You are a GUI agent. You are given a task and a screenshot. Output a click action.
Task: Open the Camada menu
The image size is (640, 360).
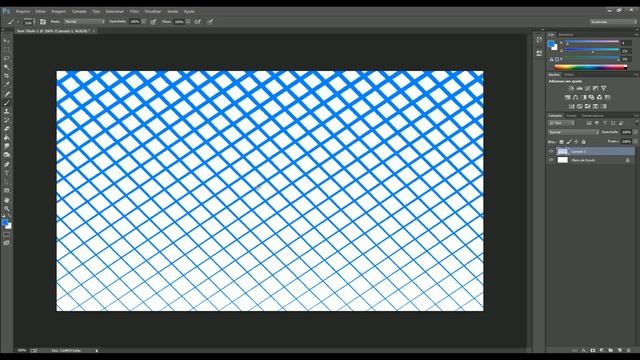pos(79,11)
